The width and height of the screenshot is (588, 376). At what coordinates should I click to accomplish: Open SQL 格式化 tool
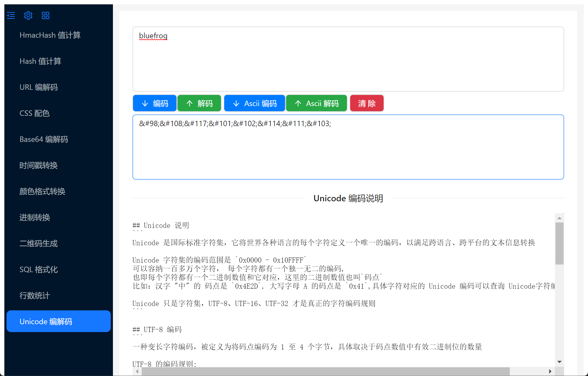pos(39,270)
